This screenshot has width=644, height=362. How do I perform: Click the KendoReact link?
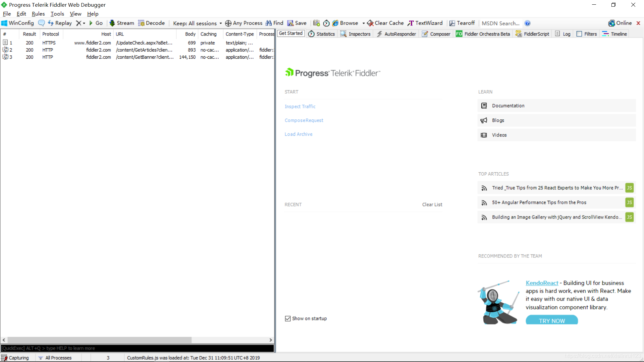(541, 283)
